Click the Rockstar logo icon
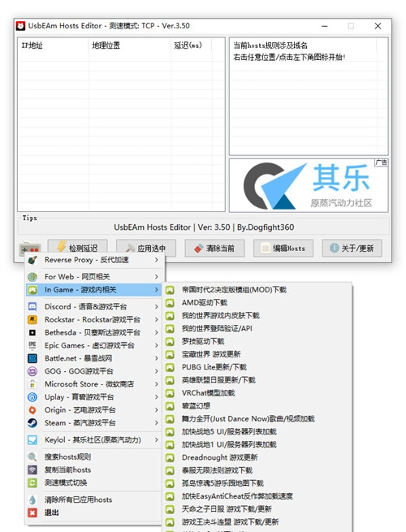This screenshot has height=532, width=406. pos(32,320)
